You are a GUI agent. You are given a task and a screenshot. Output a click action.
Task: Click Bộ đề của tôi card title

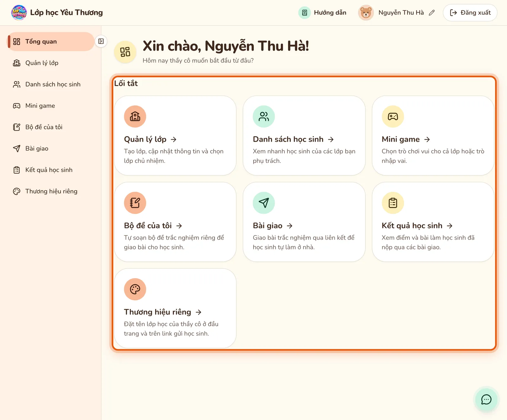[153, 226]
